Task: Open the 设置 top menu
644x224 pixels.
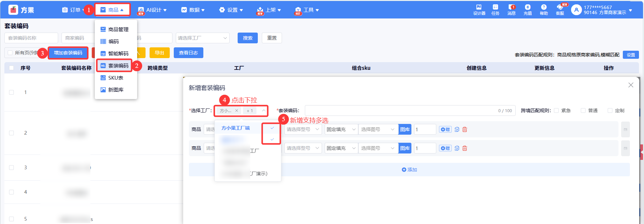Action: pos(231,10)
